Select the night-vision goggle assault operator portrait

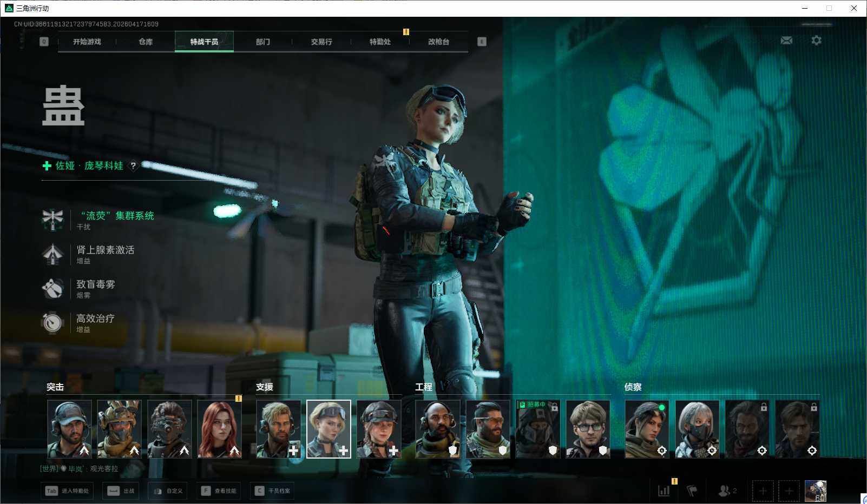pos(169,429)
